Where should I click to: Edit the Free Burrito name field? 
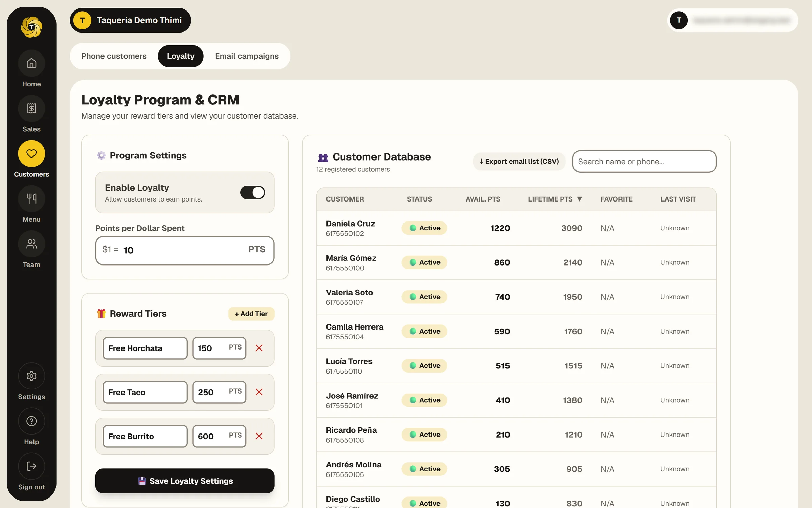pyautogui.click(x=145, y=436)
